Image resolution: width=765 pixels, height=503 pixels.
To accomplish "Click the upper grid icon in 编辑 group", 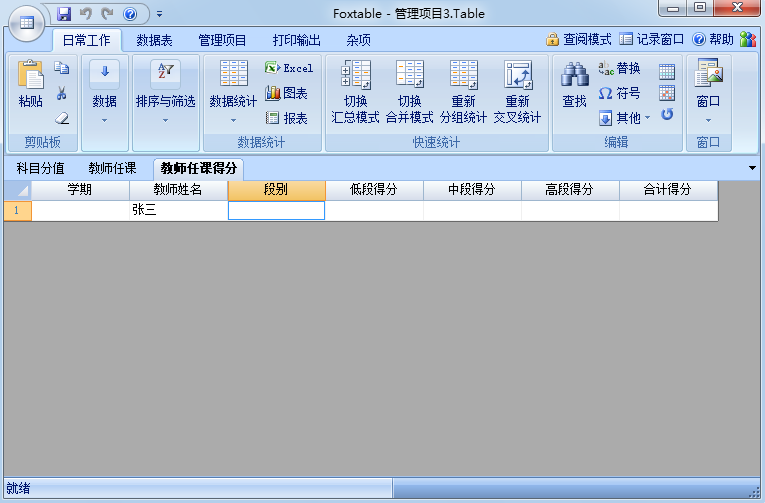I will tap(667, 72).
